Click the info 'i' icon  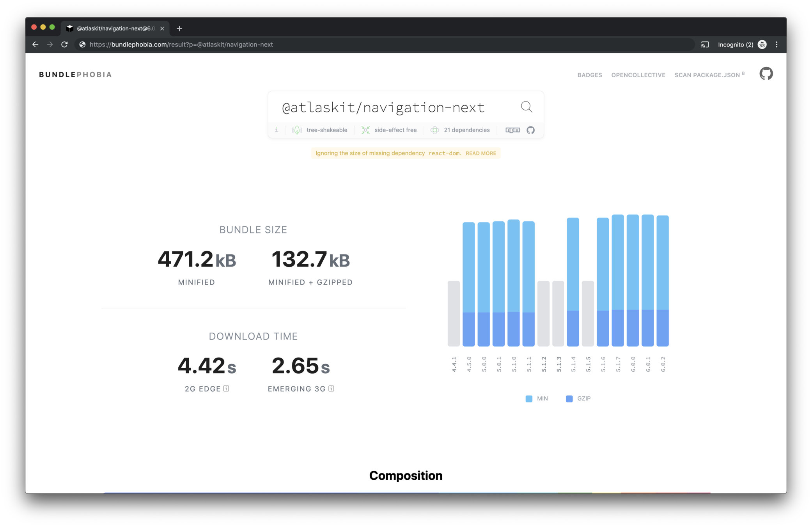[x=277, y=130]
